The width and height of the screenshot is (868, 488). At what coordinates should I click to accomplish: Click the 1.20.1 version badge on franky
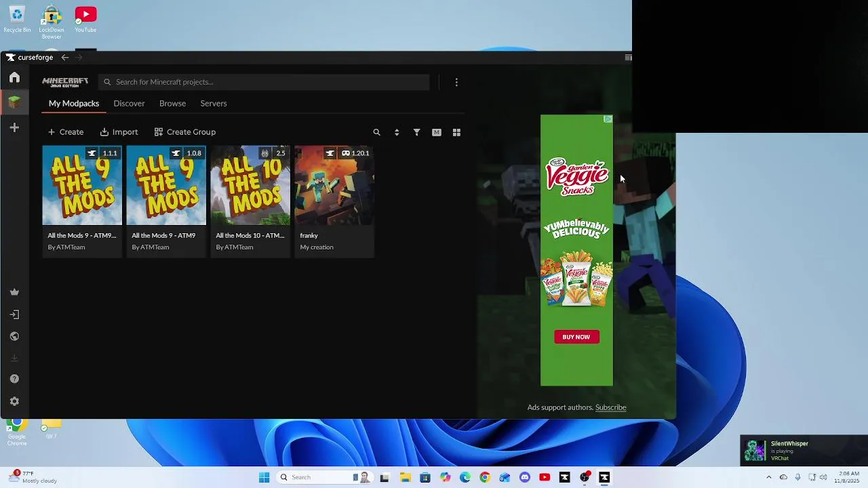[x=355, y=153]
